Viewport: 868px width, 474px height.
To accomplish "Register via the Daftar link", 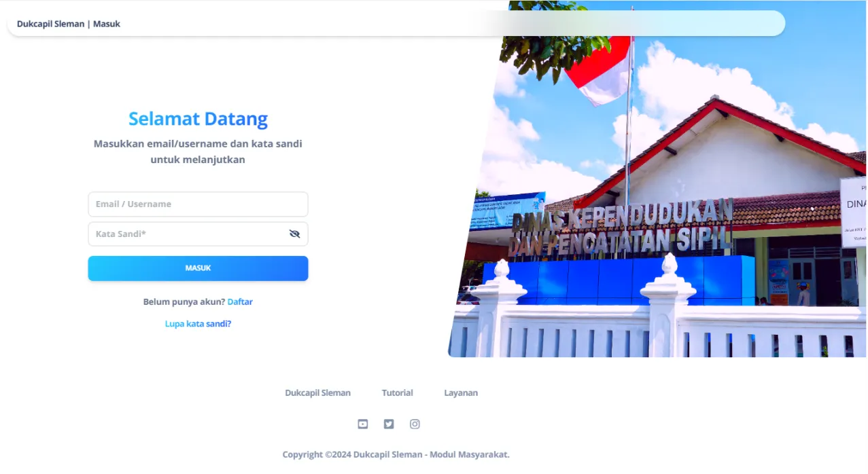I will click(x=240, y=302).
